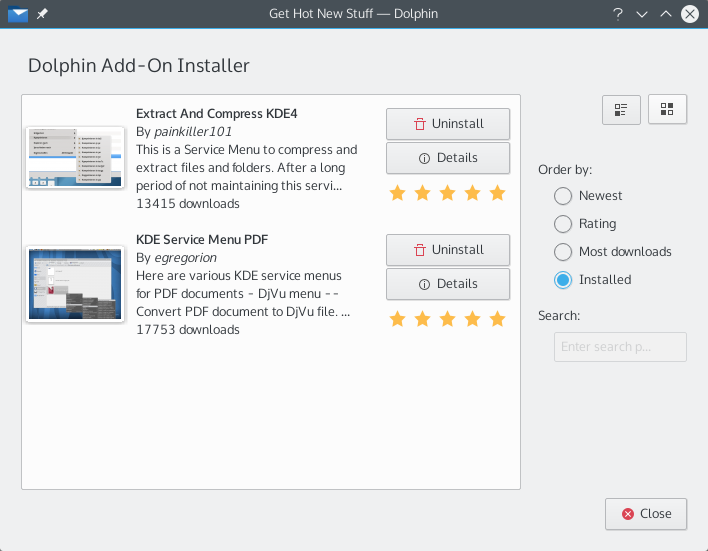Minimize the Get Hot New Stuff window

(x=642, y=14)
